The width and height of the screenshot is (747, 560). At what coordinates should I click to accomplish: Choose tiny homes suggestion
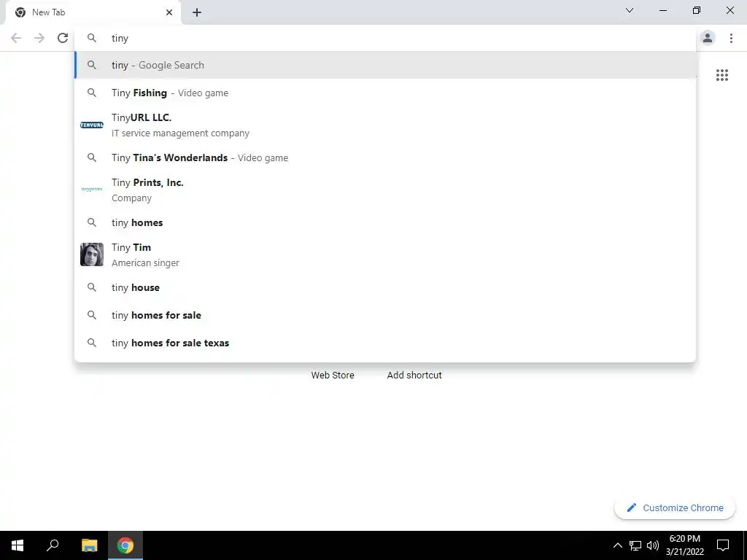coord(386,222)
